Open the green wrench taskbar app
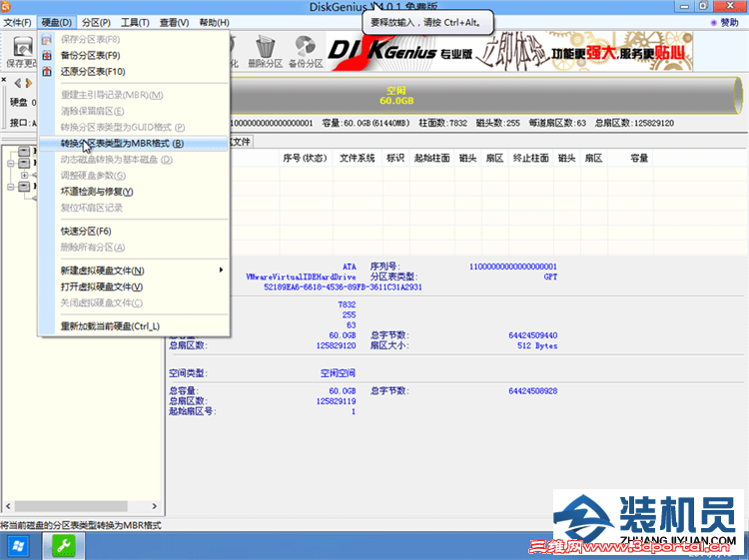The height and width of the screenshot is (560, 749). [x=64, y=546]
